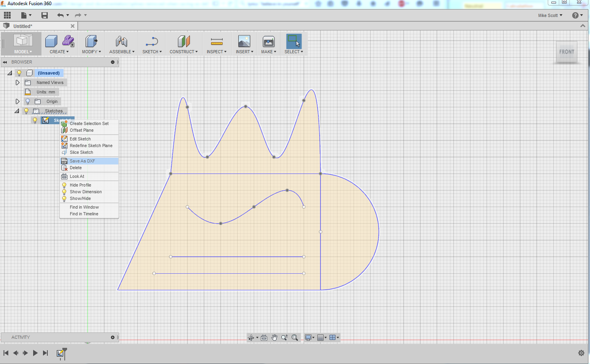Click the Assemble joint icon
Screen dimensions: 590x364
[x=122, y=41]
